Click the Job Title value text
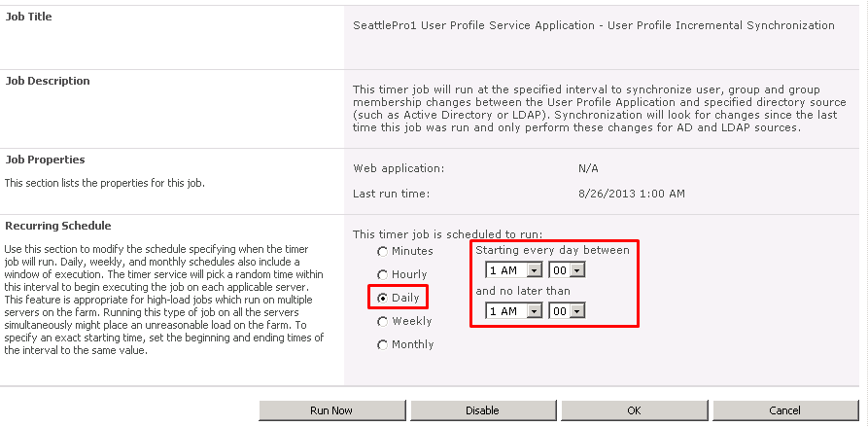 coord(594,25)
